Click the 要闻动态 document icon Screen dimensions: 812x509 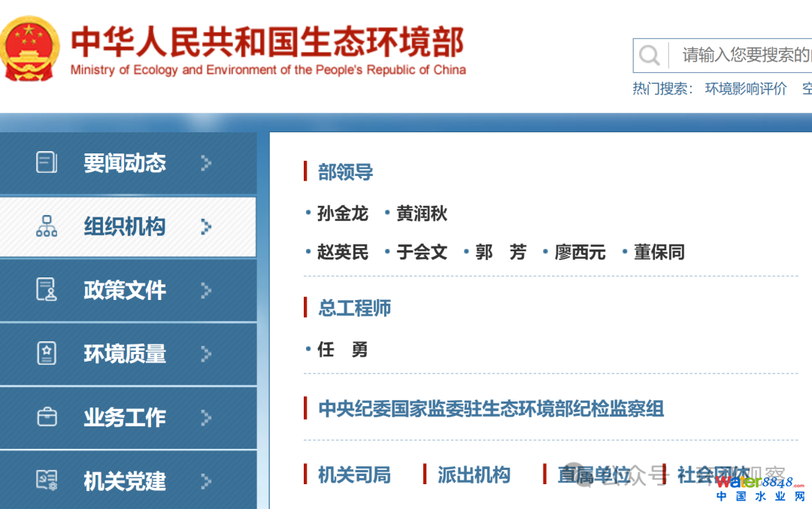tap(47, 162)
